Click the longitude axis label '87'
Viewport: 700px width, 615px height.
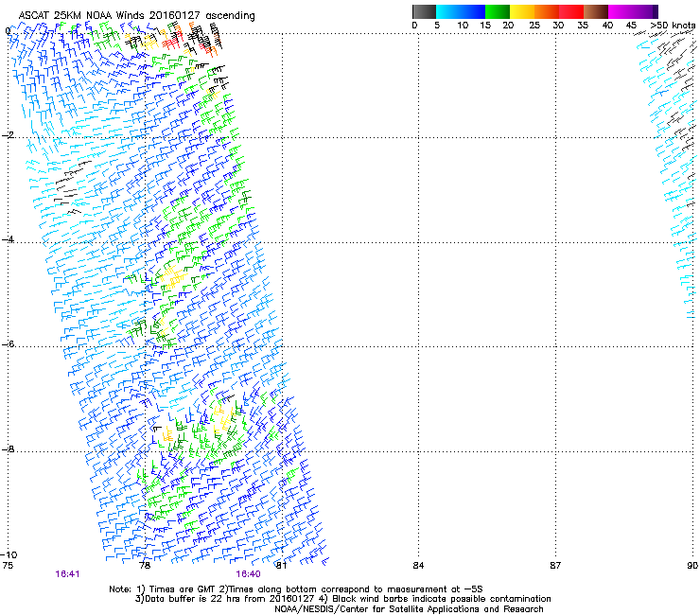click(555, 566)
